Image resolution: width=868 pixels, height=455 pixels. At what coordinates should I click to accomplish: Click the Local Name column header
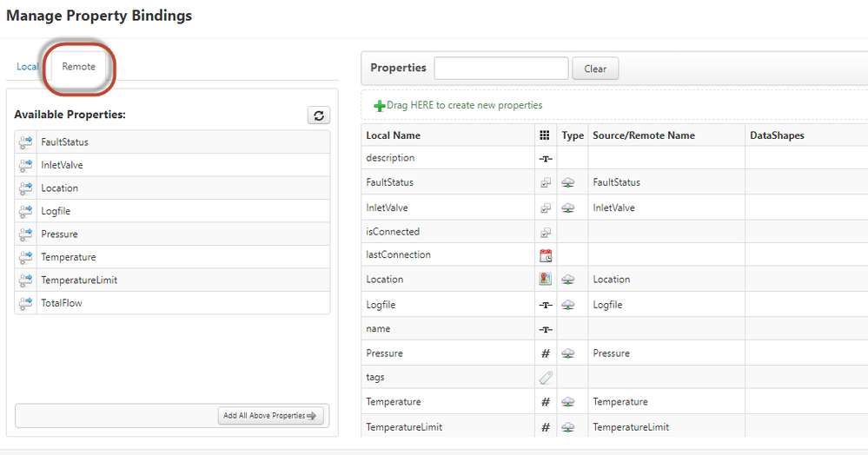[393, 135]
